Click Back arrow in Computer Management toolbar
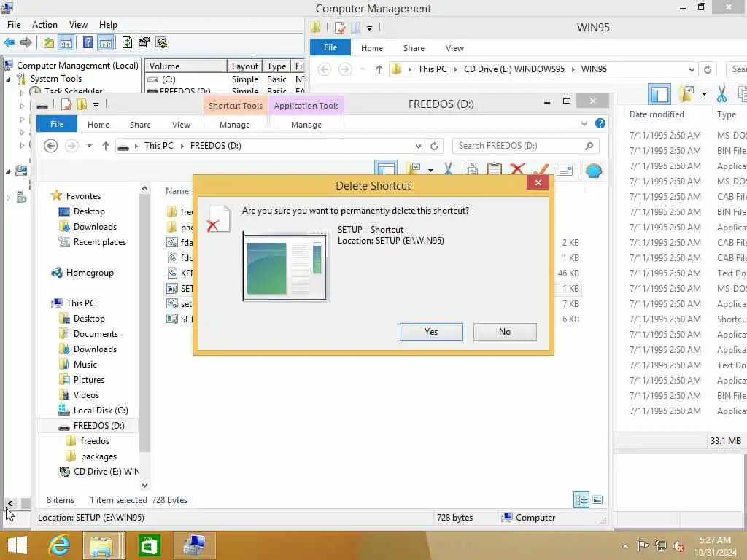Screen dimensions: 747x560 pos(9,43)
